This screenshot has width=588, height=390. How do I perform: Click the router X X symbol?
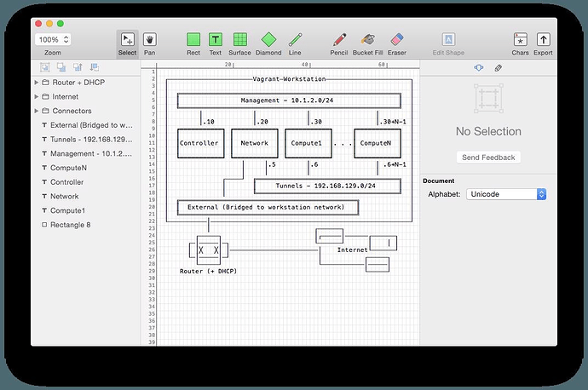209,250
